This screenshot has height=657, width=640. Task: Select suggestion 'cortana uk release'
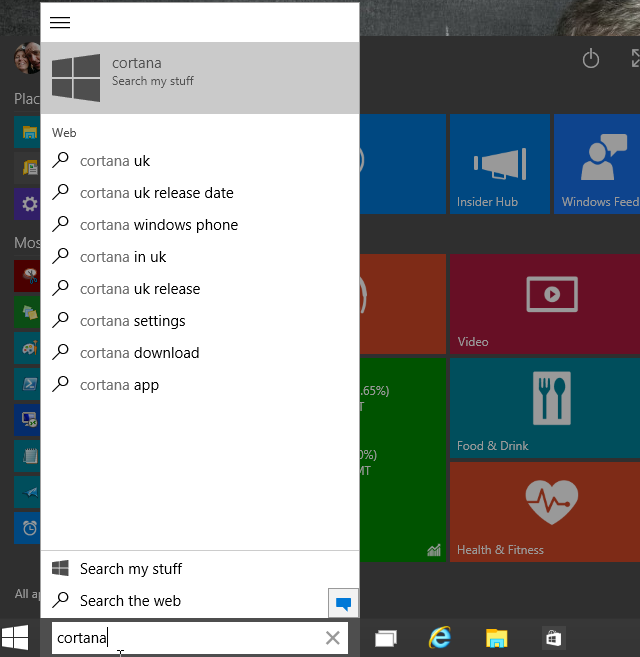(x=200, y=289)
